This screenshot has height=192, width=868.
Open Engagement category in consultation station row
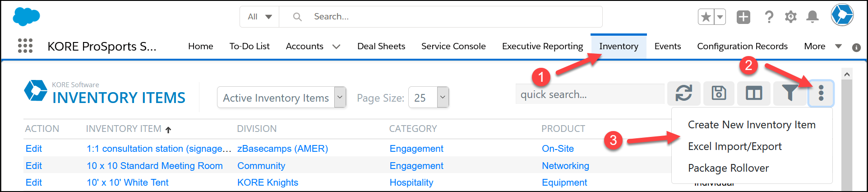click(416, 149)
